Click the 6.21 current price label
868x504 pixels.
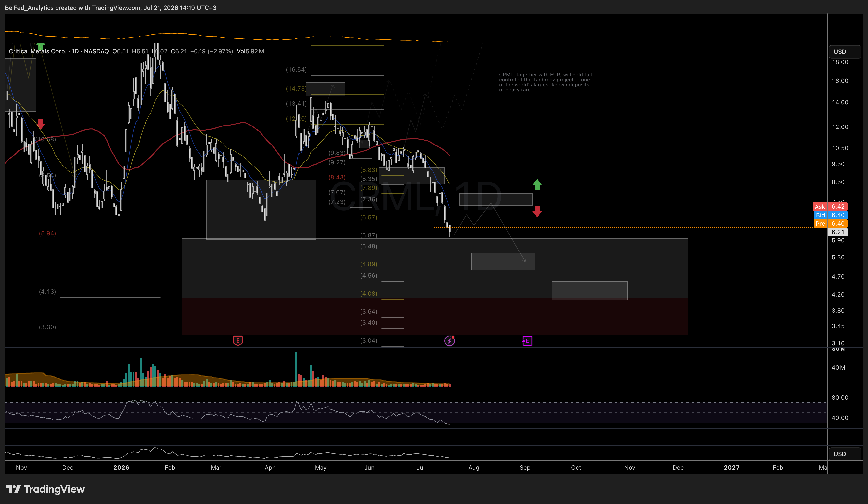click(837, 232)
